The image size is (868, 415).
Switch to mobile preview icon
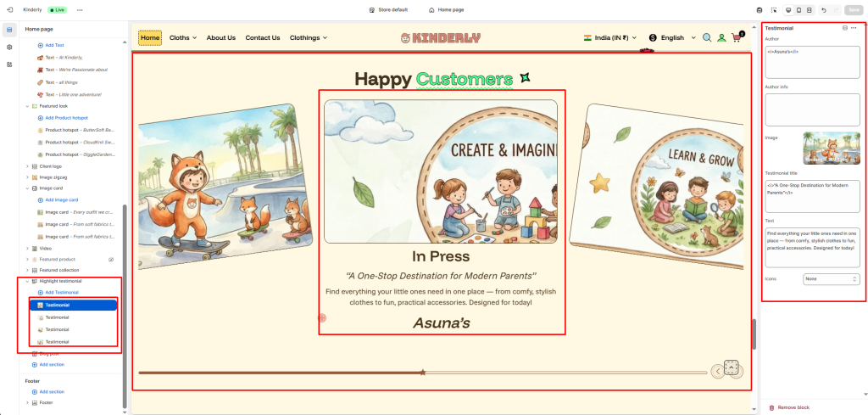(798, 9)
